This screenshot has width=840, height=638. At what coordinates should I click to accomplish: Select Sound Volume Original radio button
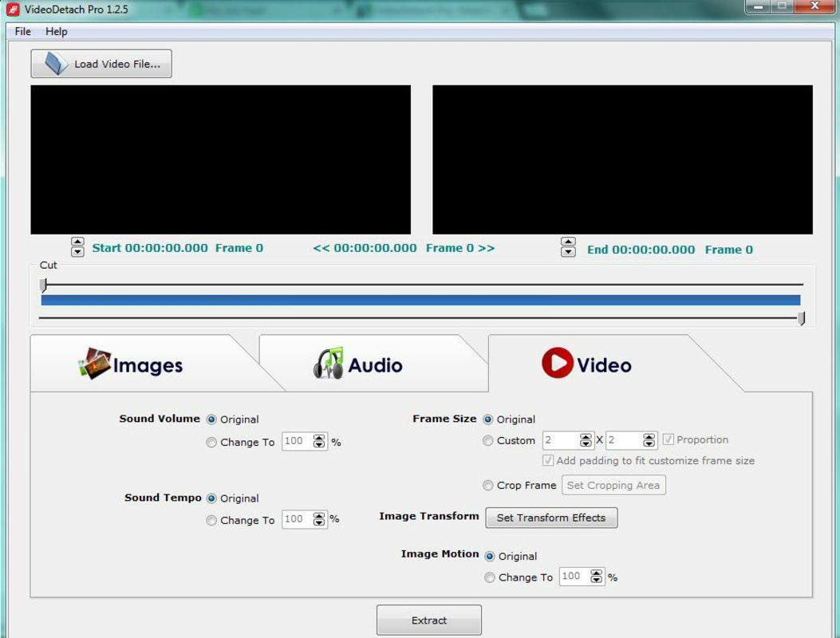(211, 419)
